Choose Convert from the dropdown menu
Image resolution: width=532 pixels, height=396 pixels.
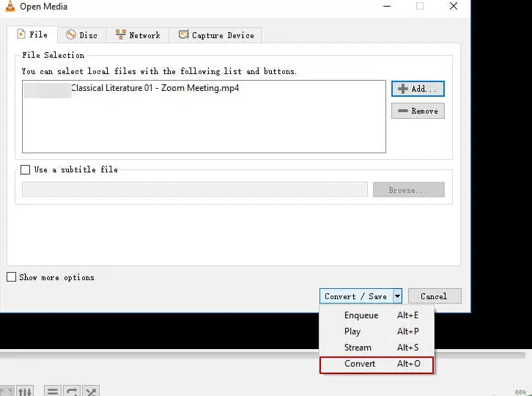click(360, 364)
